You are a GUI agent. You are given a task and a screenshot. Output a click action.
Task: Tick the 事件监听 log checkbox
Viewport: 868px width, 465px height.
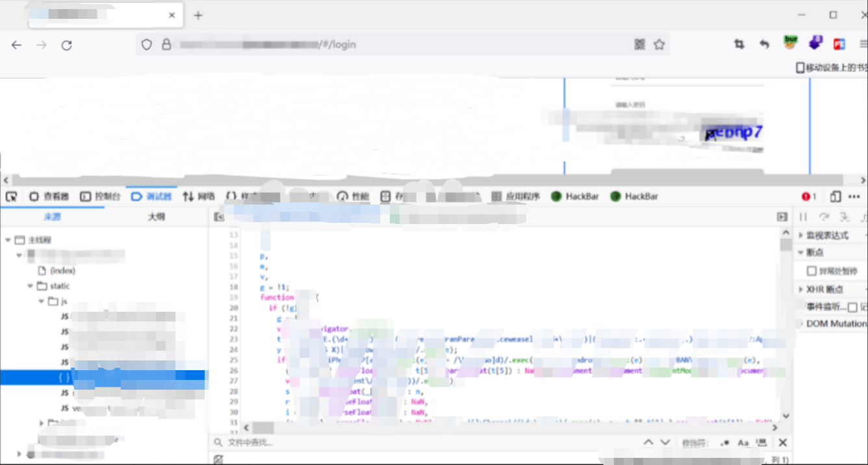tap(852, 307)
